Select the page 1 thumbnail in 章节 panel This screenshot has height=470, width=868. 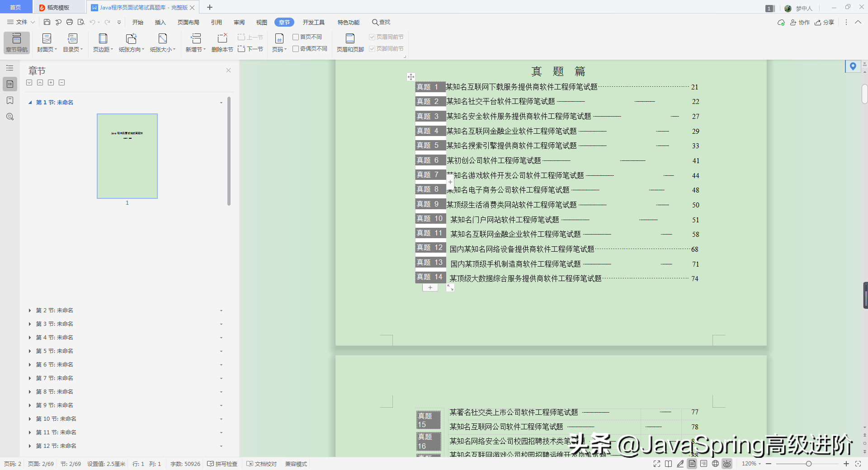click(x=127, y=156)
